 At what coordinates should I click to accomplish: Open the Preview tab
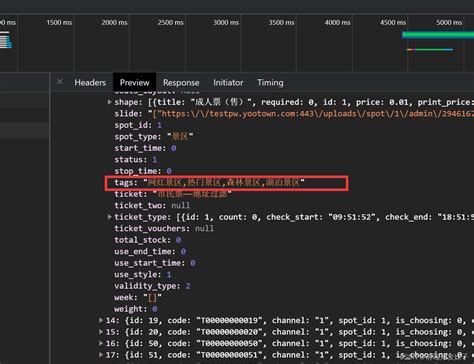click(x=134, y=83)
